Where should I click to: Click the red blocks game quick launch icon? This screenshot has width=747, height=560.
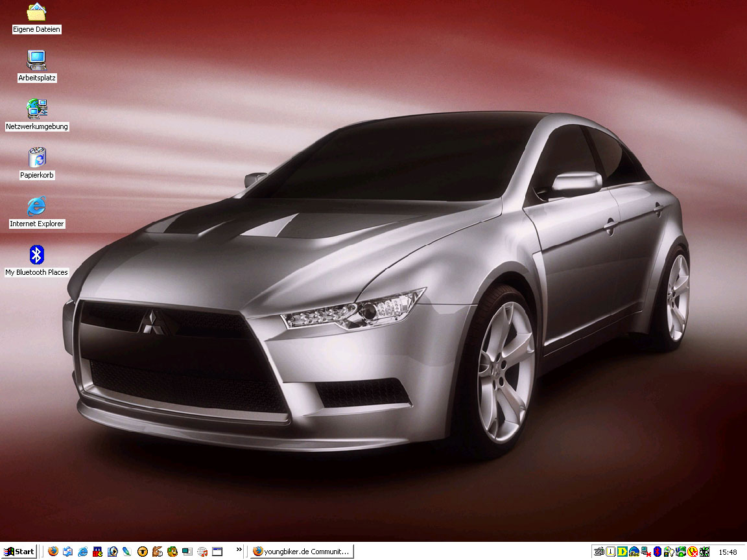tap(98, 552)
